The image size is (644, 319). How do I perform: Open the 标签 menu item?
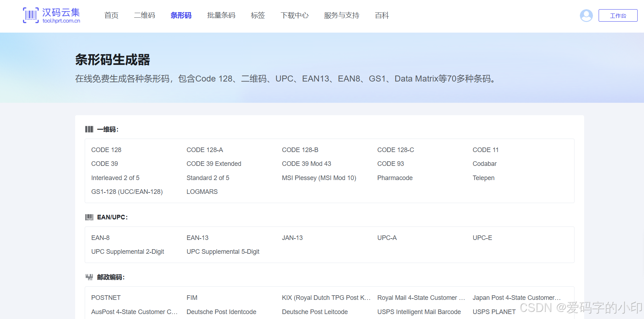coord(258,16)
